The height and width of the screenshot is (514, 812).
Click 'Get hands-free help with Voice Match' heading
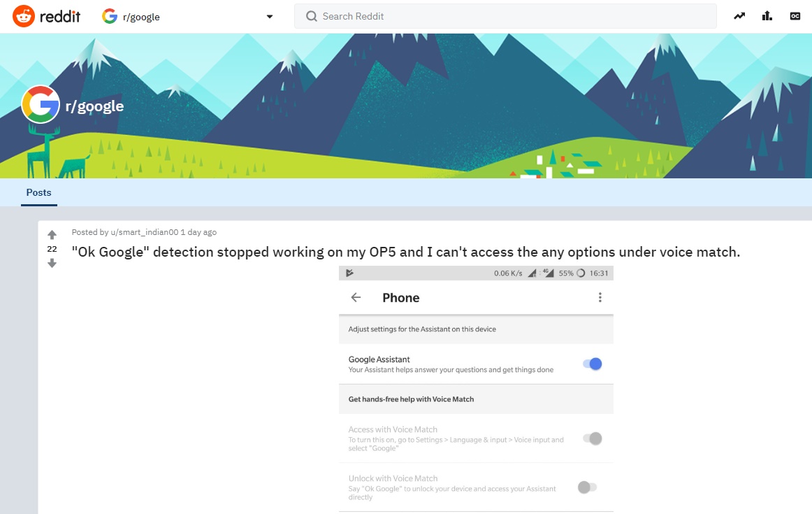coord(411,399)
